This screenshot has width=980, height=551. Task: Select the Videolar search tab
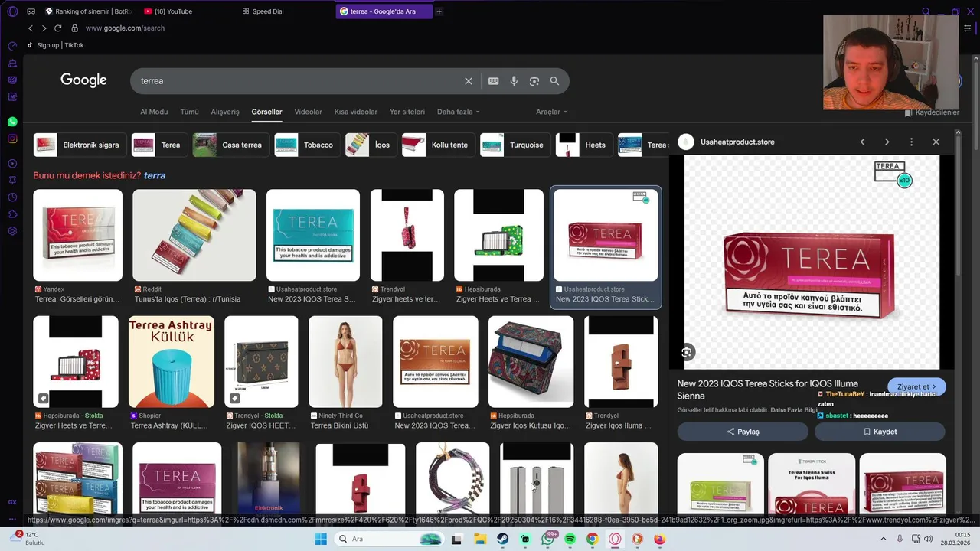click(308, 112)
